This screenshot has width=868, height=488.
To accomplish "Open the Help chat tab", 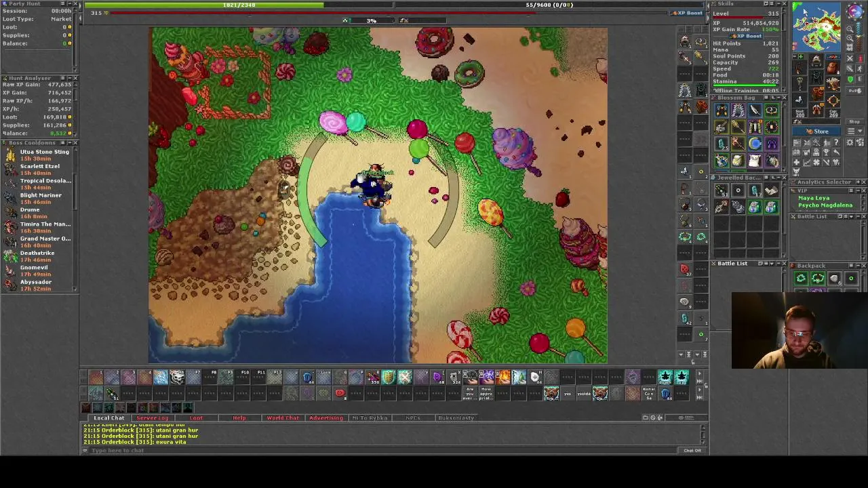I will point(239,418).
